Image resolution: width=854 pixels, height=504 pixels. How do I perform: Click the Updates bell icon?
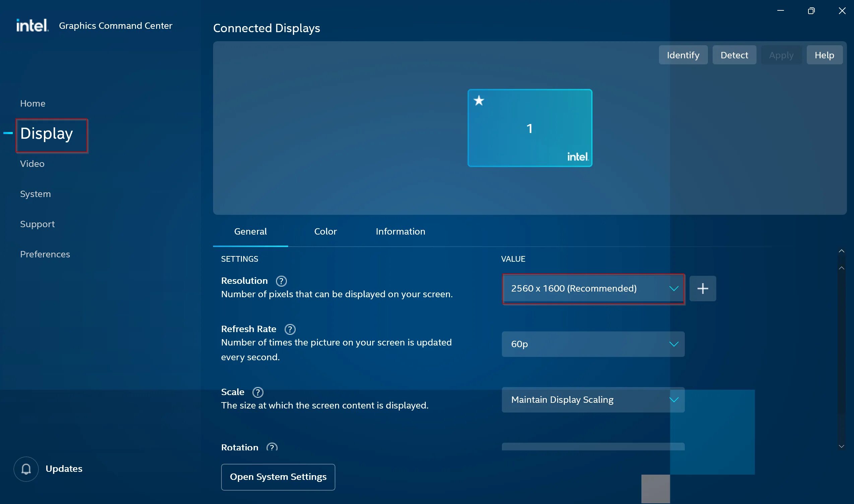(26, 469)
